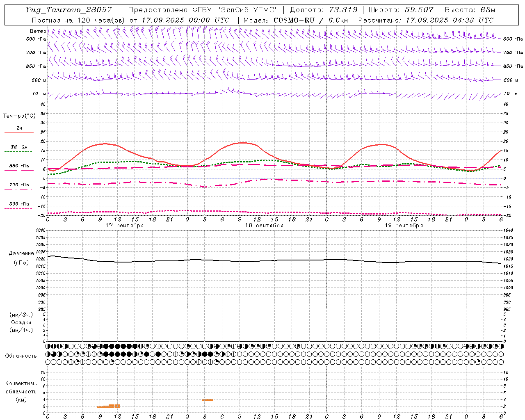This screenshot has height=420, width=525.
Task: Click the 17 сентября date label
Action: tap(125, 226)
